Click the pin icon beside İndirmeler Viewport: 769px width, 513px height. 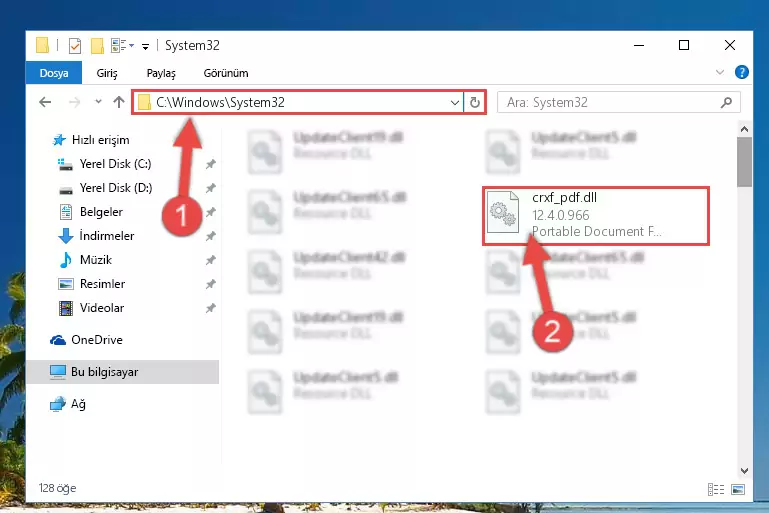tap(210, 236)
